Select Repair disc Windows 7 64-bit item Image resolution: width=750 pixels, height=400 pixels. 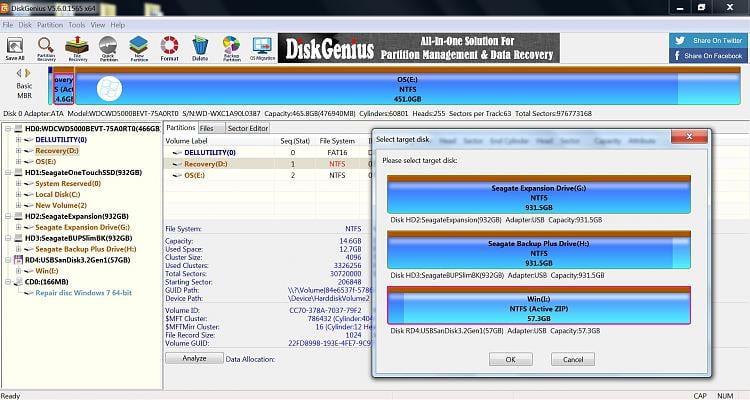pyautogui.click(x=83, y=293)
